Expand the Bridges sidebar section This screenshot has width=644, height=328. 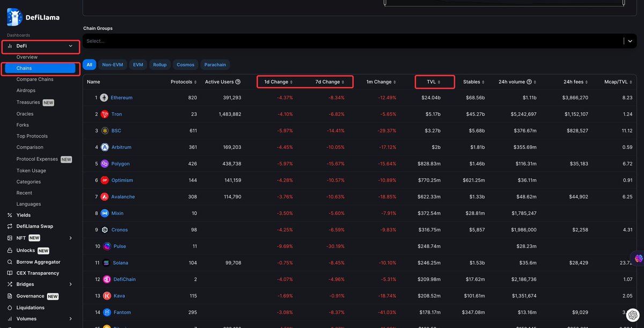point(71,285)
